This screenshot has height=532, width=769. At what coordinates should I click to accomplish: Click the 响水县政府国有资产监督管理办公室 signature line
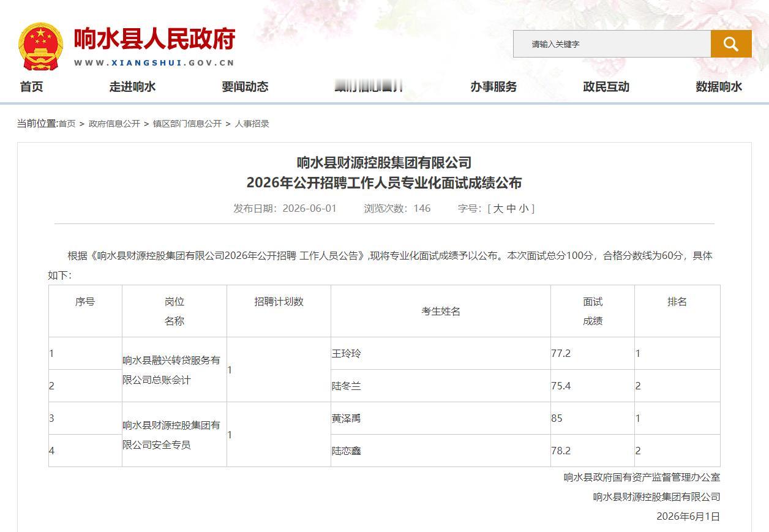642,477
